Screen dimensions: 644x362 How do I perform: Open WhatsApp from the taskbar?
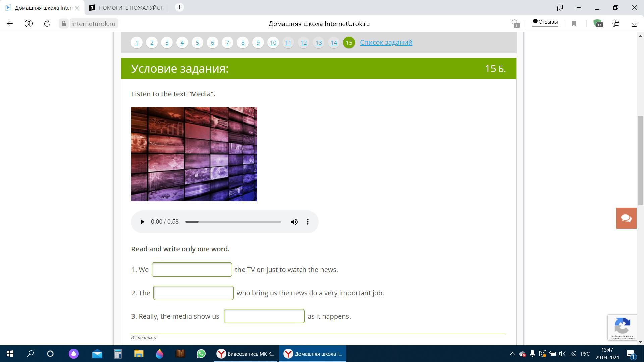[x=201, y=354]
